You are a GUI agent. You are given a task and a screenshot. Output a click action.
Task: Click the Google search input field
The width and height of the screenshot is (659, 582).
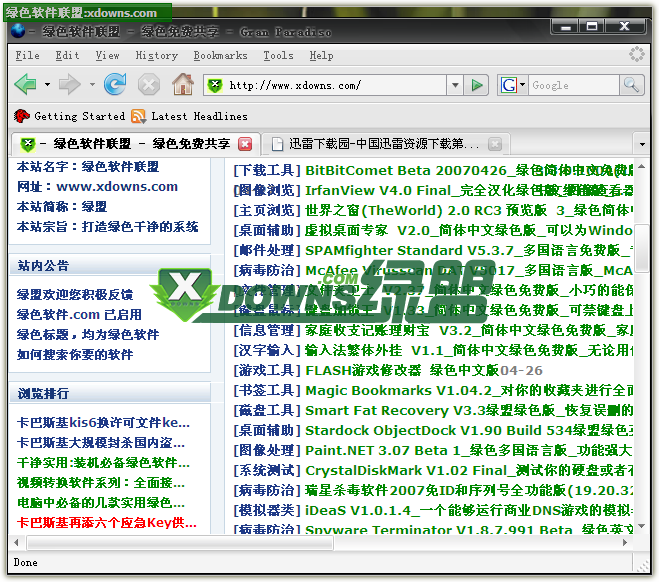(573, 85)
